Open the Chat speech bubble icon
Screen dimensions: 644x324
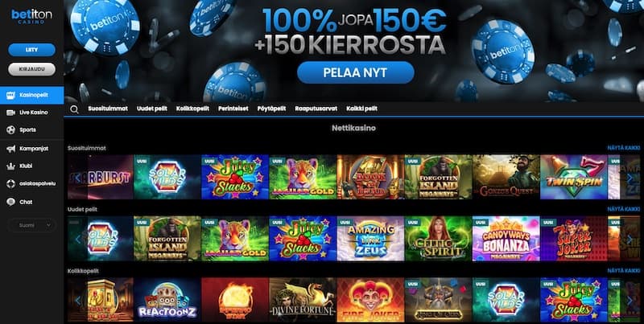coord(11,202)
